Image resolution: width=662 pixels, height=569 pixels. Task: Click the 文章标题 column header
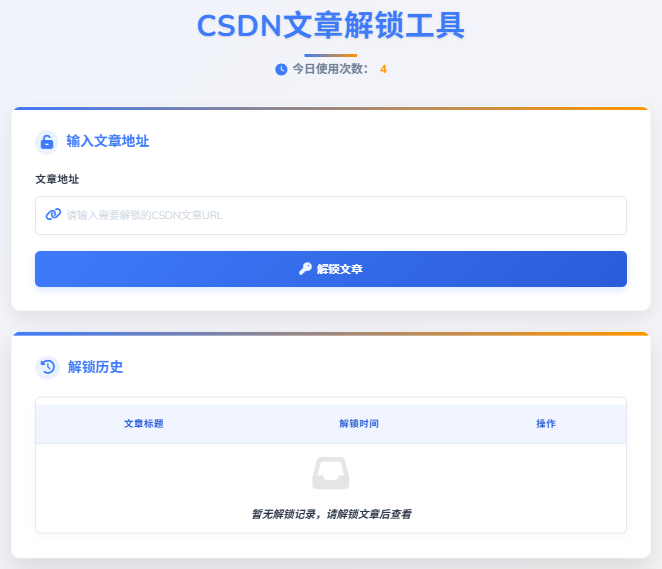click(144, 424)
